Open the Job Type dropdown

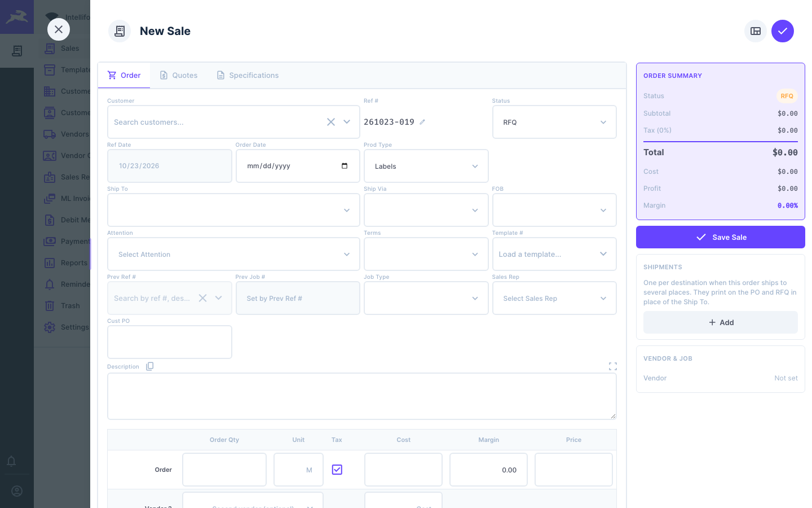pyautogui.click(x=426, y=298)
